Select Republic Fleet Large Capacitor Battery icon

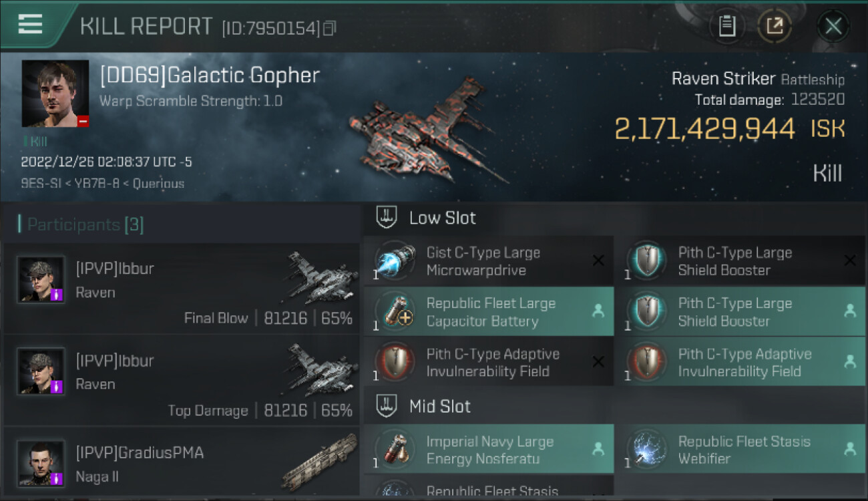coord(395,311)
